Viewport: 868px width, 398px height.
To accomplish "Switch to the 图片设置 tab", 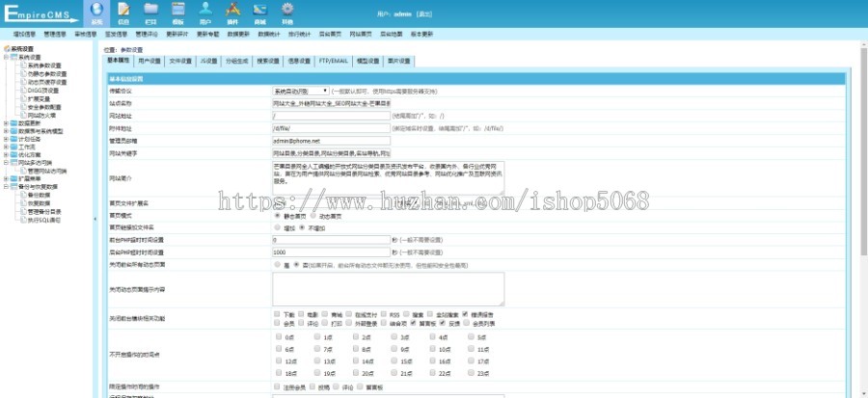I will click(x=399, y=61).
